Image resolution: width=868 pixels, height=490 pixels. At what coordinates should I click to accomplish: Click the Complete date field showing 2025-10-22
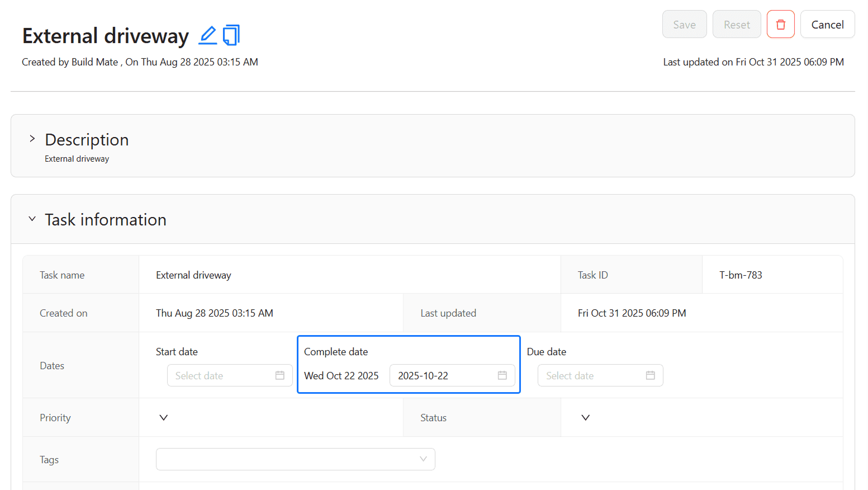[x=452, y=375]
